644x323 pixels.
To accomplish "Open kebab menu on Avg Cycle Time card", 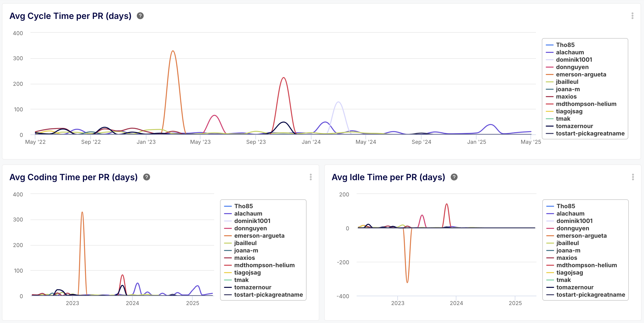I will (x=632, y=16).
